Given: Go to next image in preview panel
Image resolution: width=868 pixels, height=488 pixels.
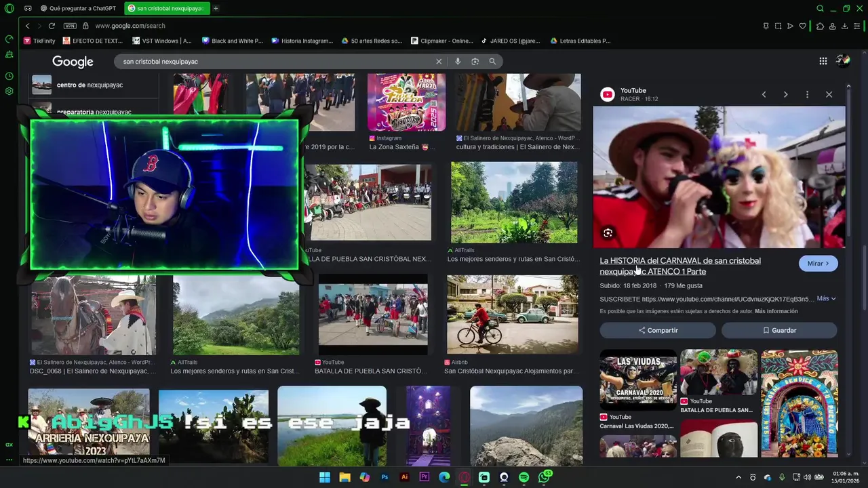Looking at the screenshot, I should 785,94.
